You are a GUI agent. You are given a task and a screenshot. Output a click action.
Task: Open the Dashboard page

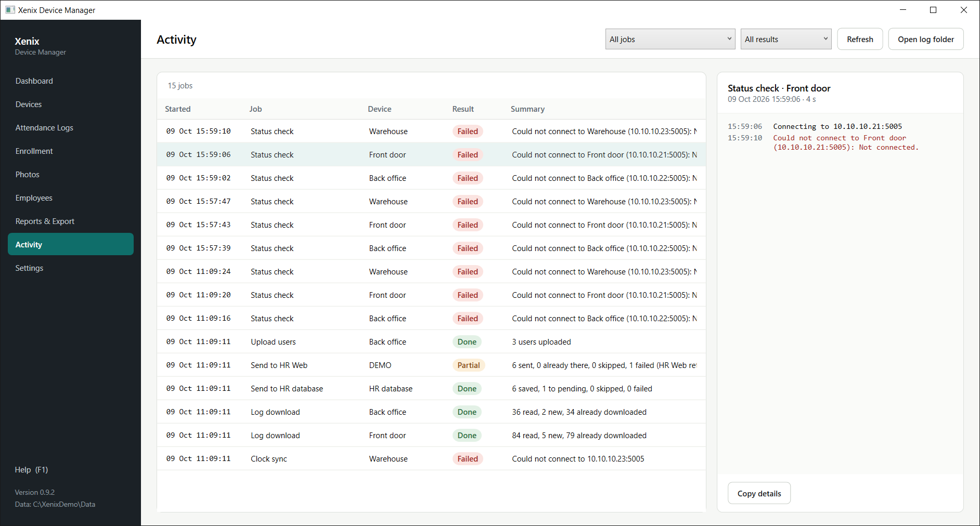tap(71, 81)
